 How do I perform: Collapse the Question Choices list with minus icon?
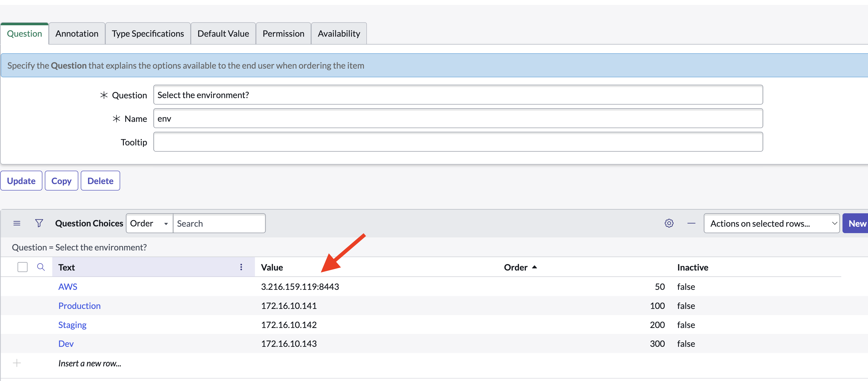pos(691,223)
